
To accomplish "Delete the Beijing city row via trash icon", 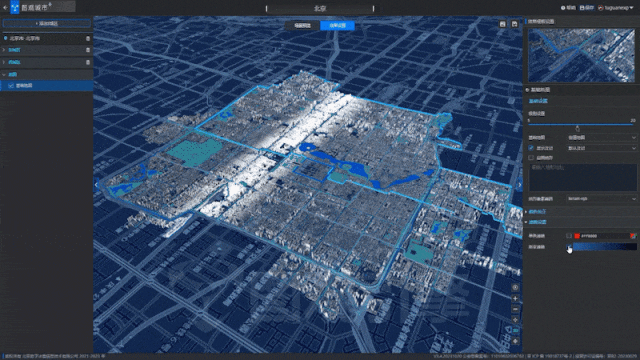I will pos(88,38).
